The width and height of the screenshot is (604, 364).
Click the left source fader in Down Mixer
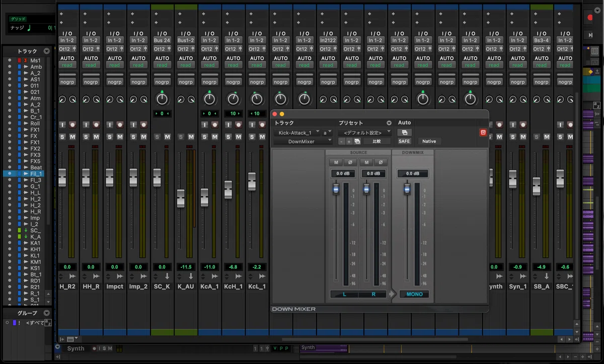coord(336,189)
